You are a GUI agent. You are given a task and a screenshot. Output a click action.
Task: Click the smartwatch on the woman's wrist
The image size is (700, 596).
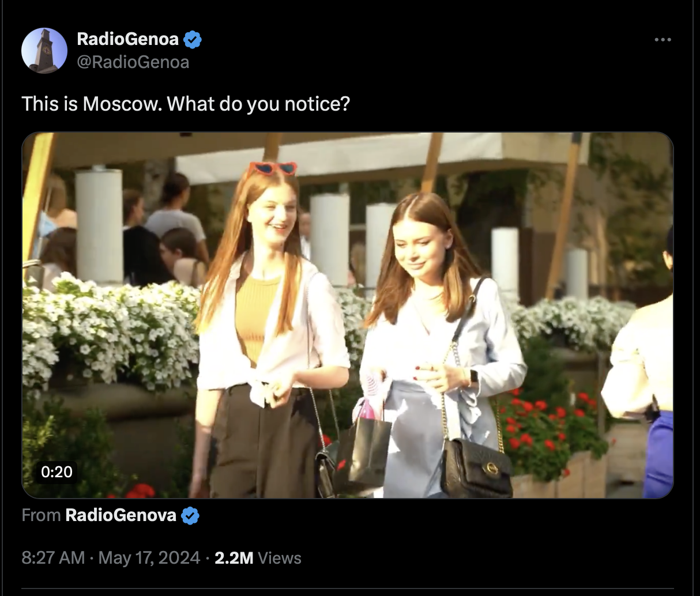tap(473, 379)
